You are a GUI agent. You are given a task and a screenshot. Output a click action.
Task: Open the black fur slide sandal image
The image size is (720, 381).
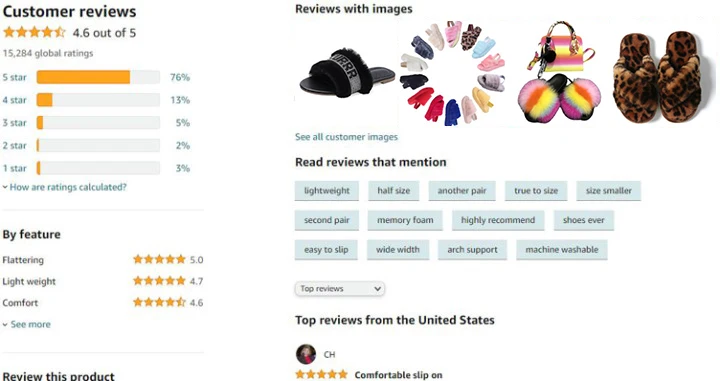(x=347, y=73)
